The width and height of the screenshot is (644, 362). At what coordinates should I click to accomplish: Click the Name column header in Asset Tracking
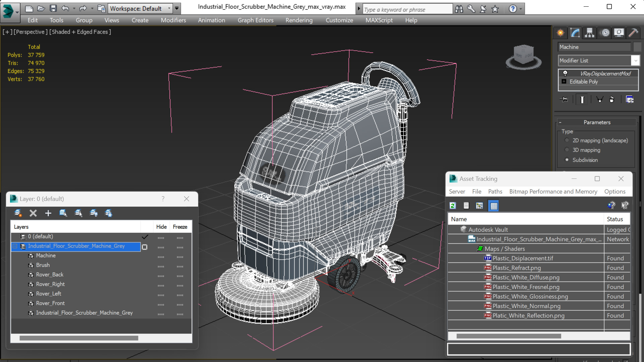[526, 219]
